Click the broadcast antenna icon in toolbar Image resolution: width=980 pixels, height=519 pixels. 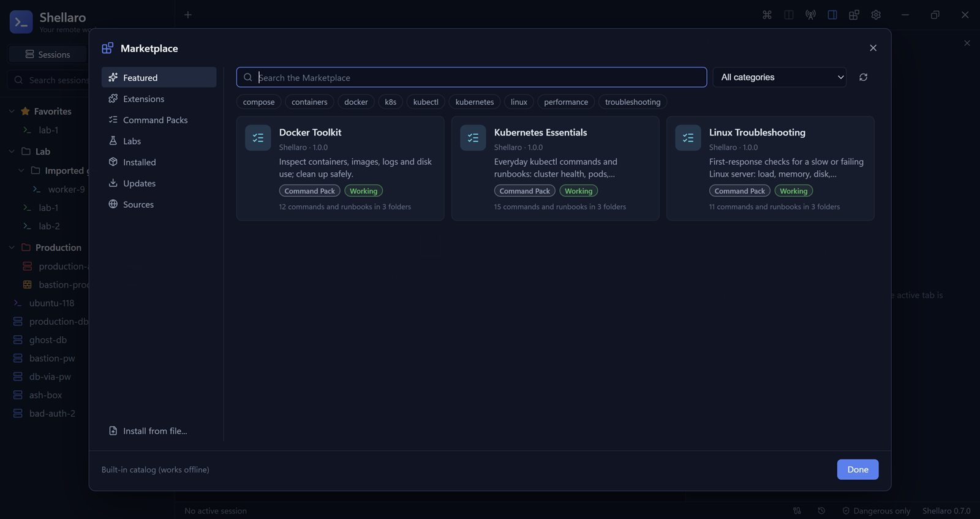pos(810,15)
